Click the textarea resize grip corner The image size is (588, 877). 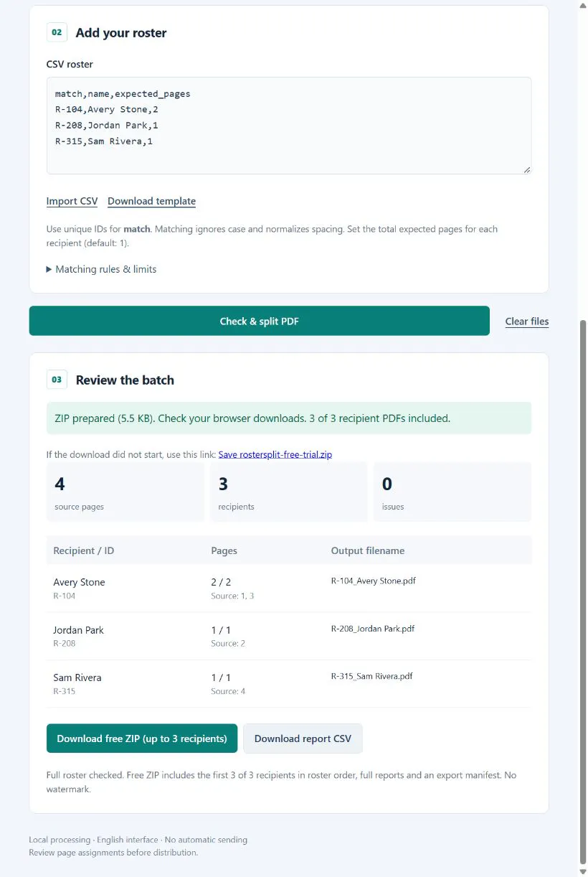click(527, 170)
